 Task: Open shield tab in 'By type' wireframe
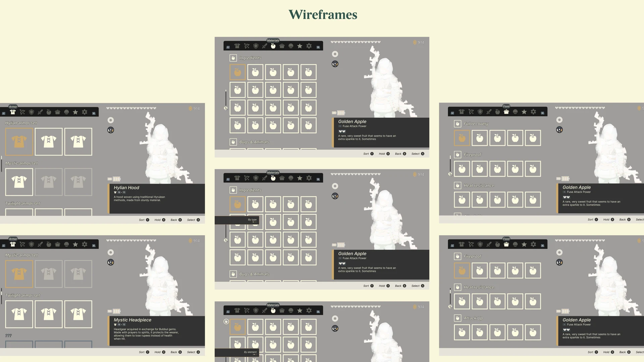(x=256, y=178)
